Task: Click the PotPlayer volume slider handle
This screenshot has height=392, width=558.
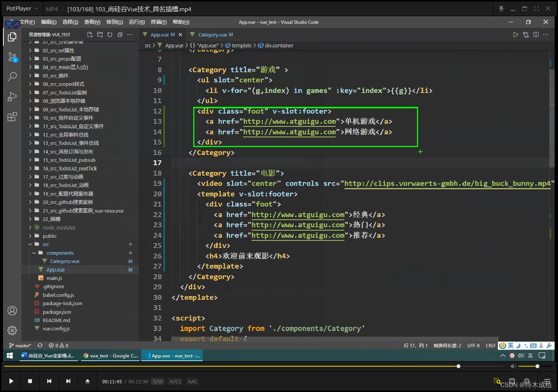Action: pos(537,366)
